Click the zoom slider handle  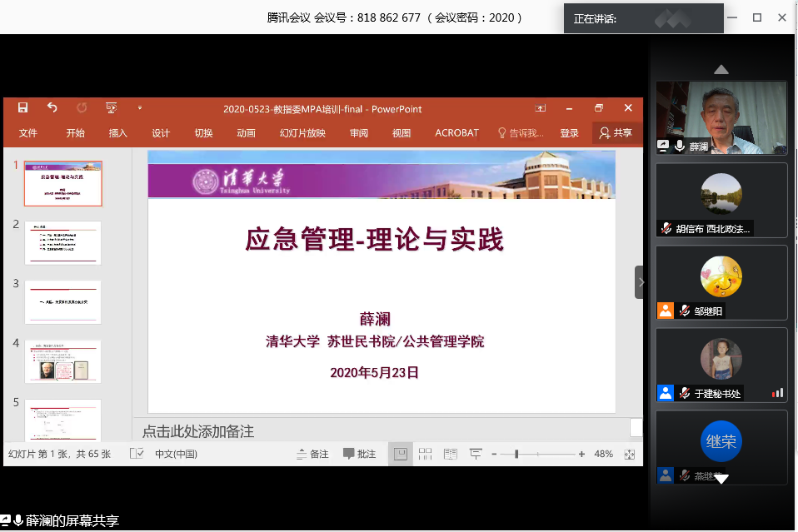(x=516, y=454)
